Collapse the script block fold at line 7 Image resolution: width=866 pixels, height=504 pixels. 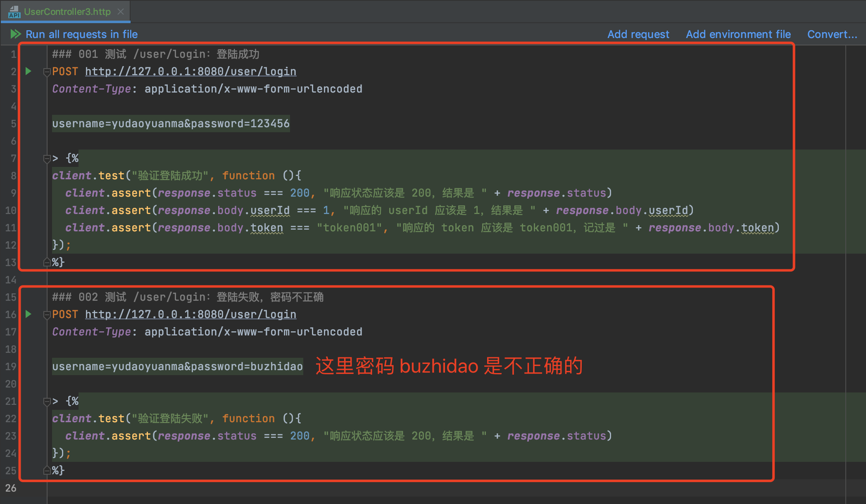pyautogui.click(x=47, y=159)
